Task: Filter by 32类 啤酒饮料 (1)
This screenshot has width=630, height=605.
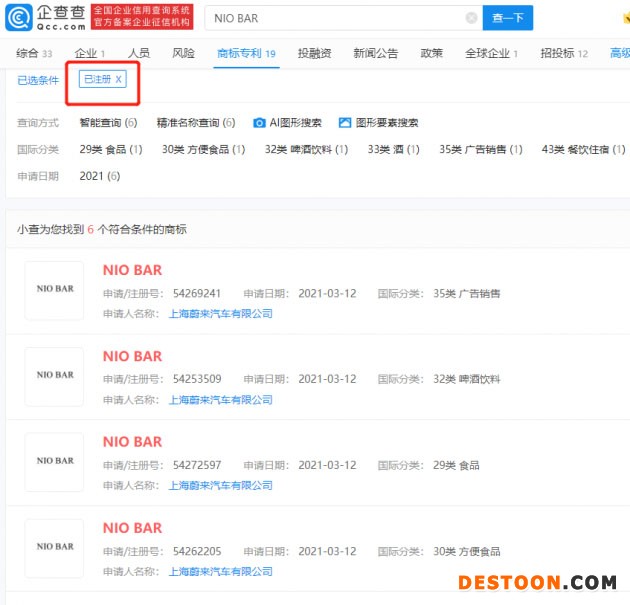Action: click(306, 149)
